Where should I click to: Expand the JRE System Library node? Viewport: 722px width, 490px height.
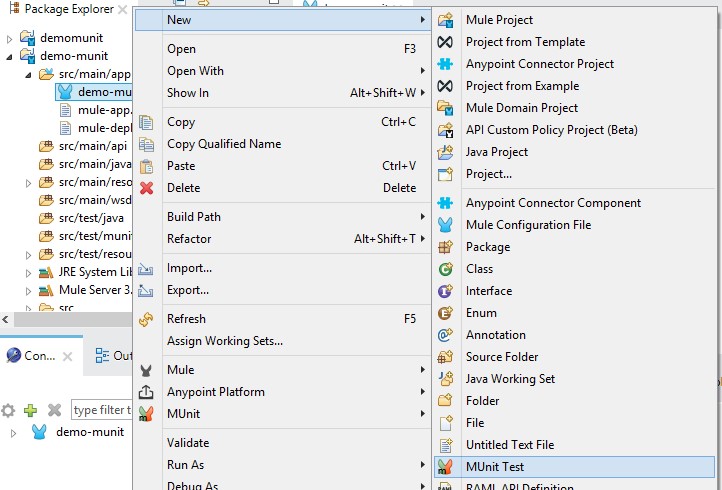[28, 273]
